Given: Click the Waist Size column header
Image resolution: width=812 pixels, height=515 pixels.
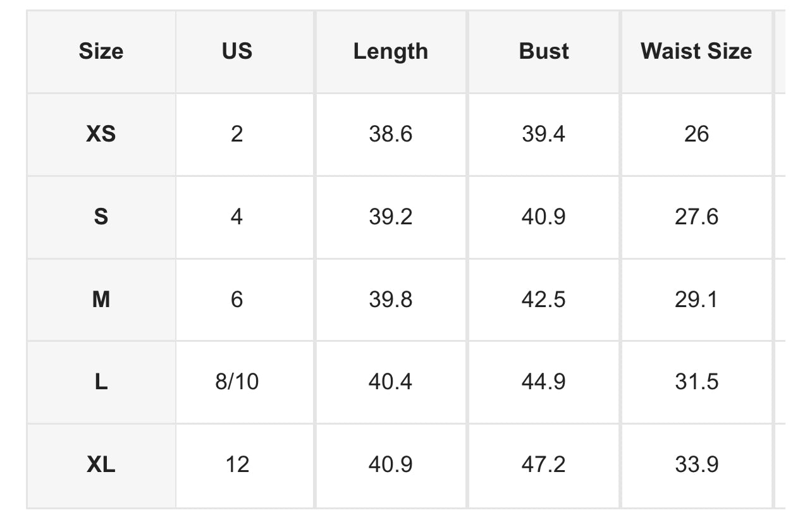Looking at the screenshot, I should coord(696,51).
